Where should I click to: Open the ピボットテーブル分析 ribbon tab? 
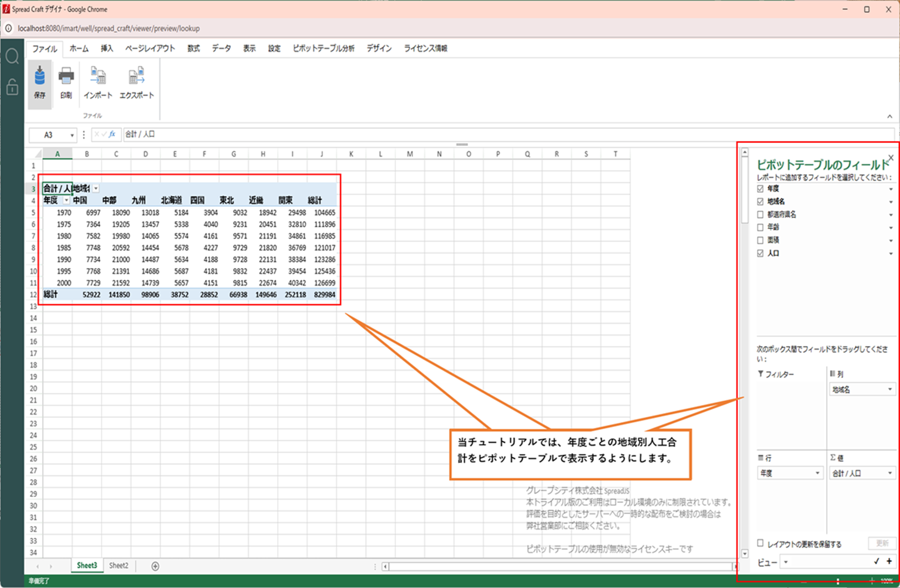tap(323, 49)
